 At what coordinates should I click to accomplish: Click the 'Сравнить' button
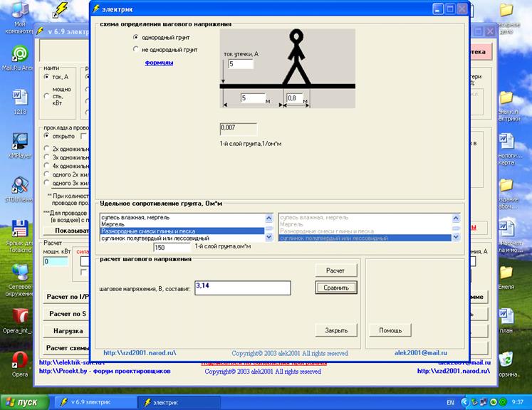(x=335, y=288)
